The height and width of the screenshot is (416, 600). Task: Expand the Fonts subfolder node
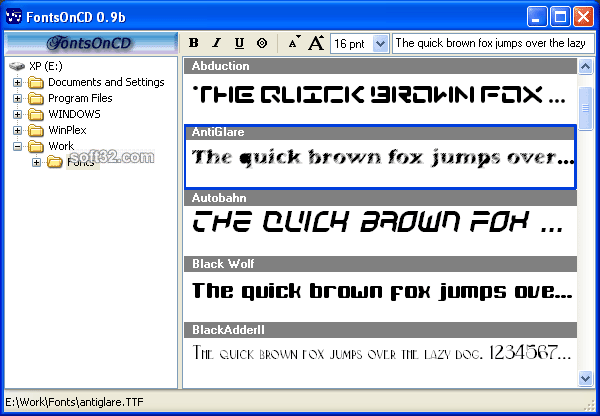(36, 162)
